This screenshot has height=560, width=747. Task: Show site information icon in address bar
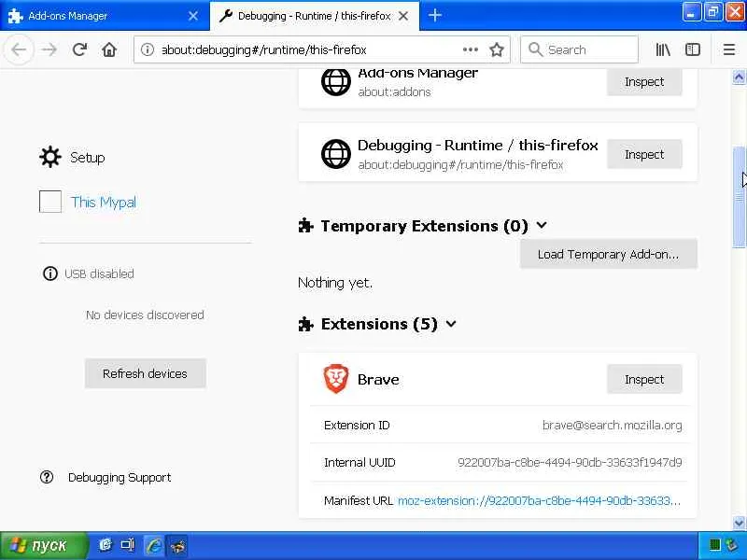point(148,49)
